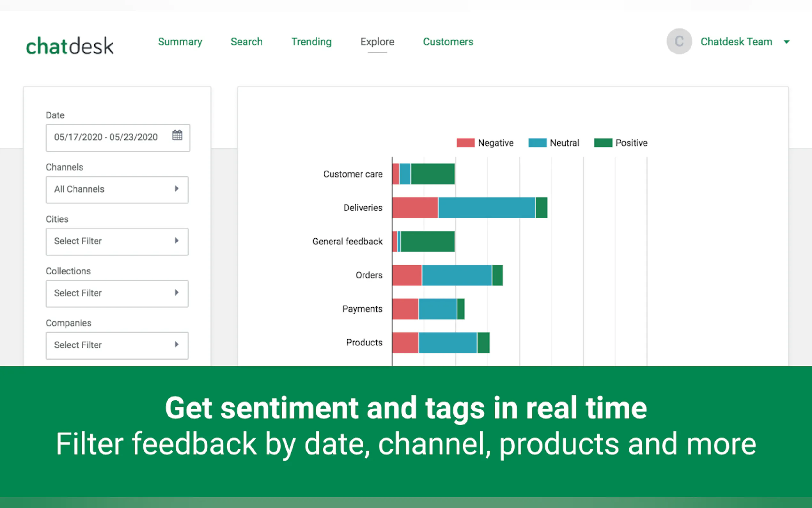812x508 pixels.
Task: Select the Products neutral bar segment
Action: point(448,342)
